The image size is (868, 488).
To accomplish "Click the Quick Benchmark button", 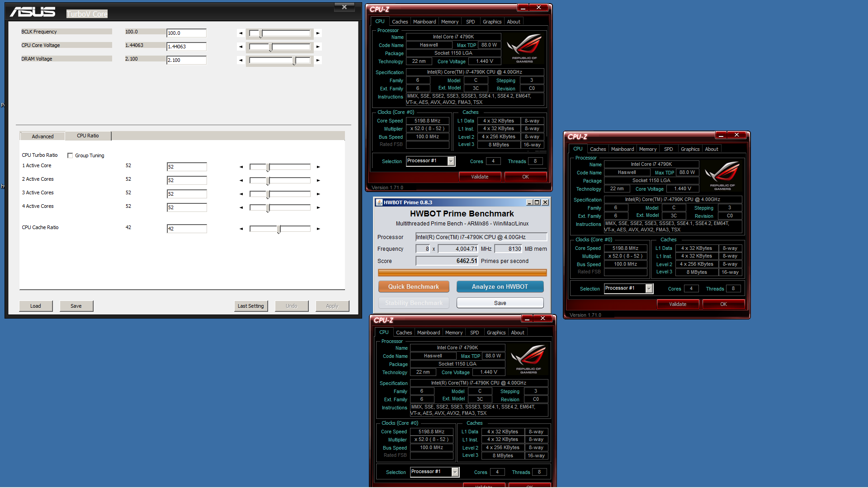I will [414, 286].
